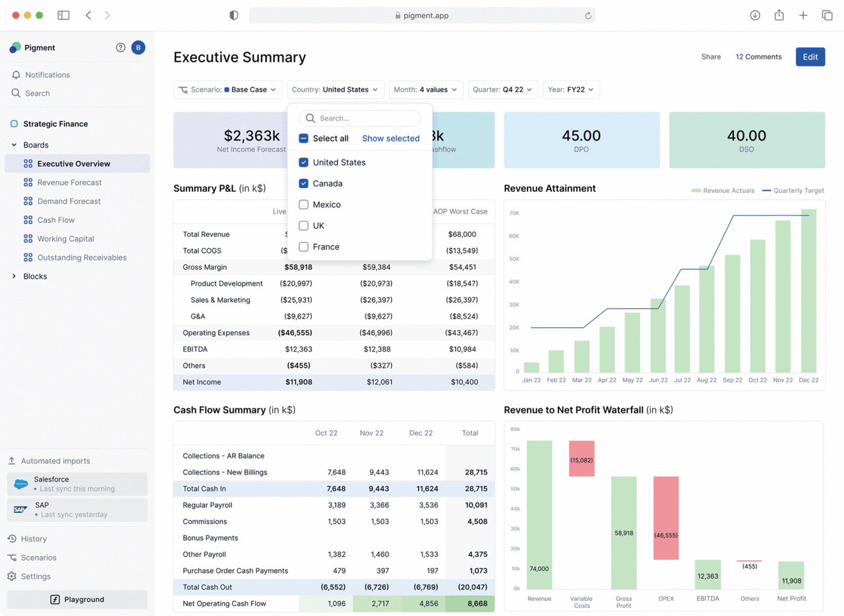Click the browser sidebar toggle icon
844x616 pixels.
pos(64,15)
